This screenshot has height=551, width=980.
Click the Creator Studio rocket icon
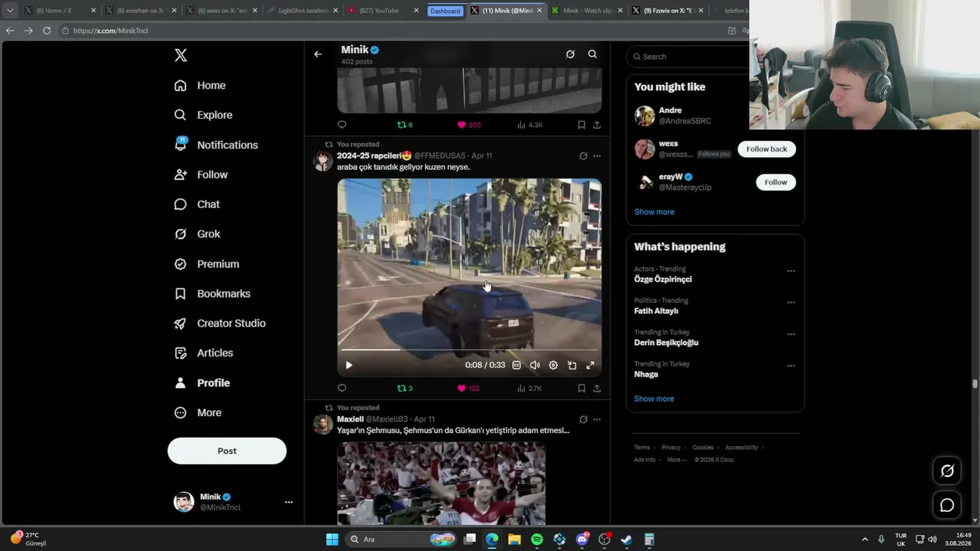181,324
